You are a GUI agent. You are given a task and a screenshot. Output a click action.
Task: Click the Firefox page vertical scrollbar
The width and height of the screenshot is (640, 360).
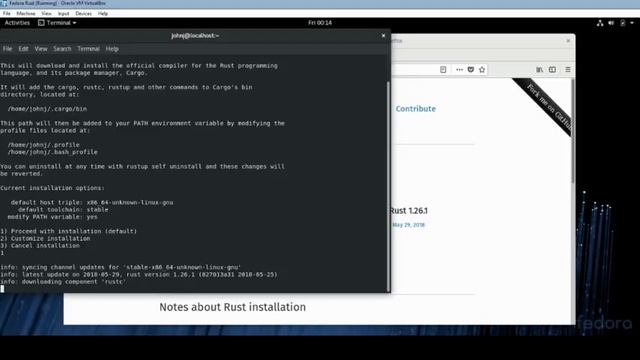573,131
